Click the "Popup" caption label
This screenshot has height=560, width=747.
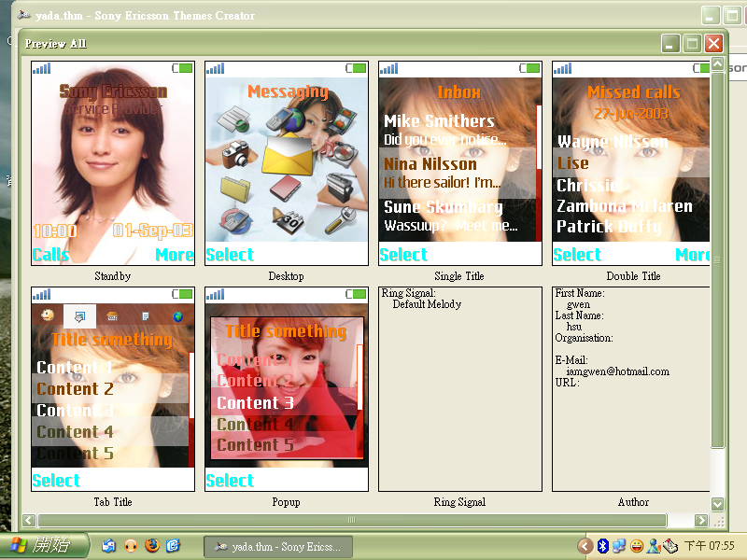coord(287,502)
